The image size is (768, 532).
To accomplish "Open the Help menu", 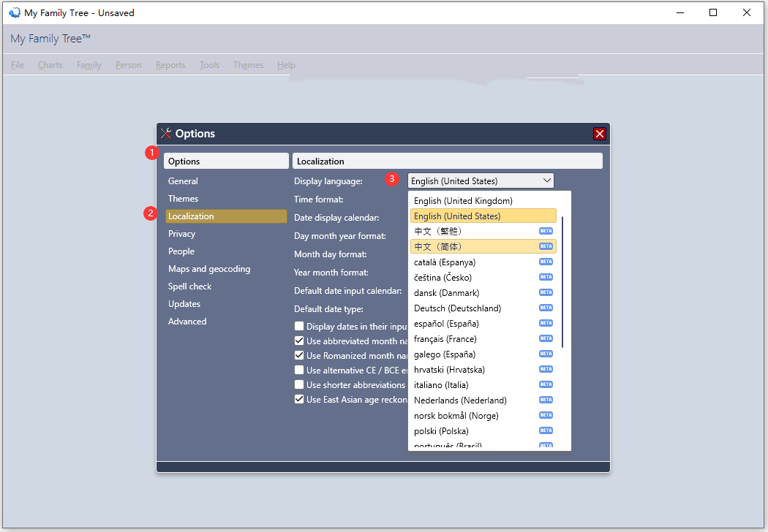I will pos(286,65).
